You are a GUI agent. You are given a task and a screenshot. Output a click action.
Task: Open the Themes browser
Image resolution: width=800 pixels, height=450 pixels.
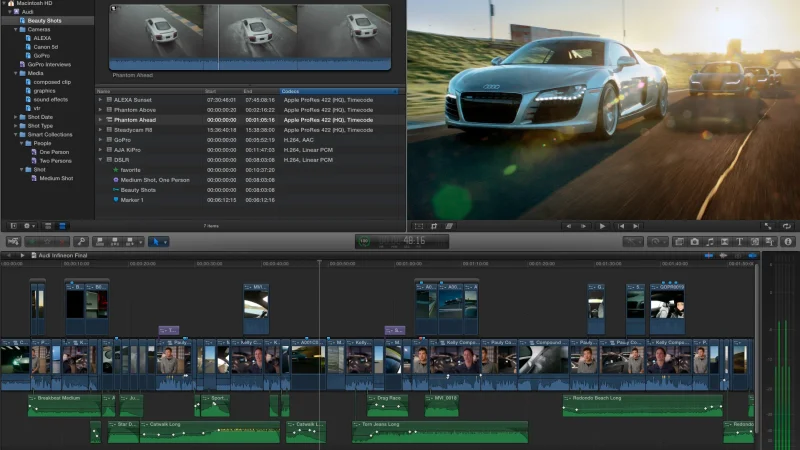pos(770,242)
